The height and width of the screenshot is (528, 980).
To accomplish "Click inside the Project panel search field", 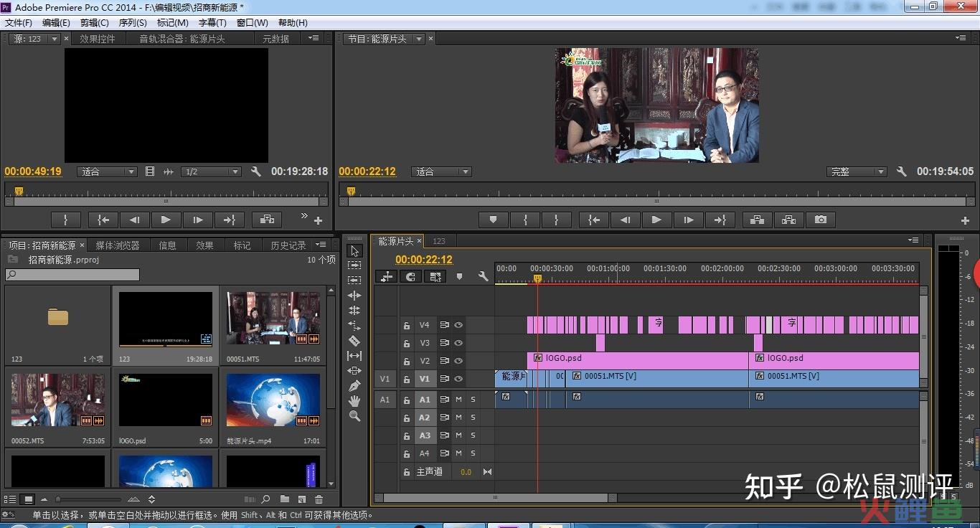I will 72,275.
